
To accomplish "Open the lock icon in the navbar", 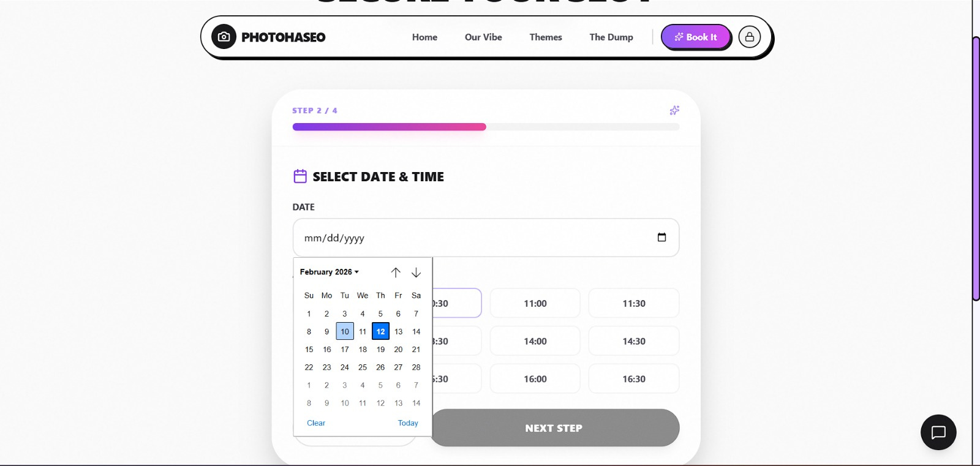I will [x=750, y=37].
